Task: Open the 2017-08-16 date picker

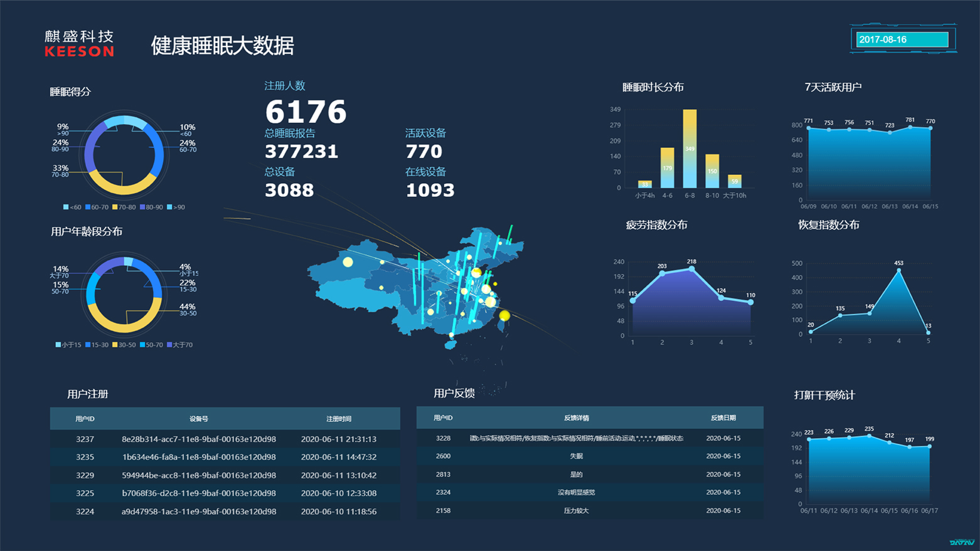Action: coord(902,39)
